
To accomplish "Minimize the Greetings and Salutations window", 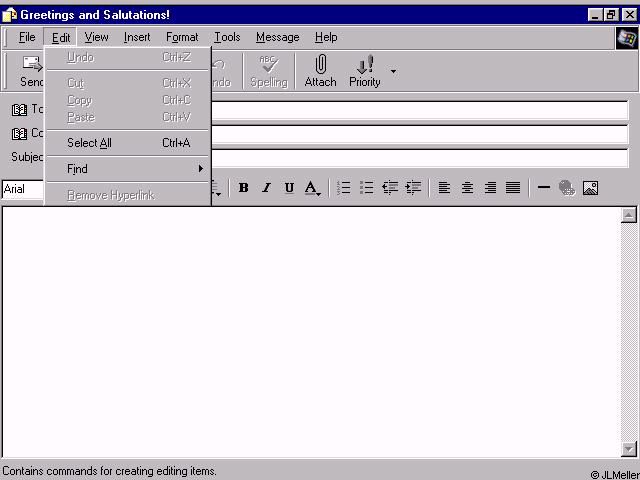I will [x=595, y=15].
